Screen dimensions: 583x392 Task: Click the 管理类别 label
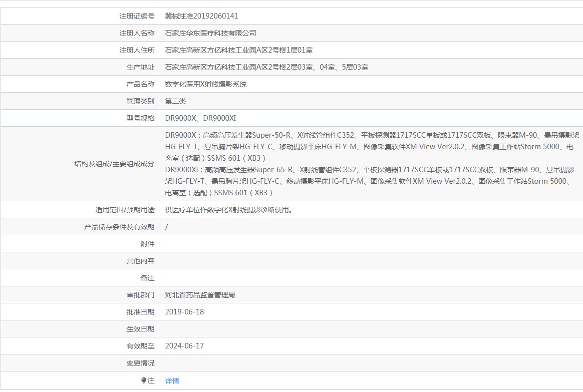[x=141, y=101]
